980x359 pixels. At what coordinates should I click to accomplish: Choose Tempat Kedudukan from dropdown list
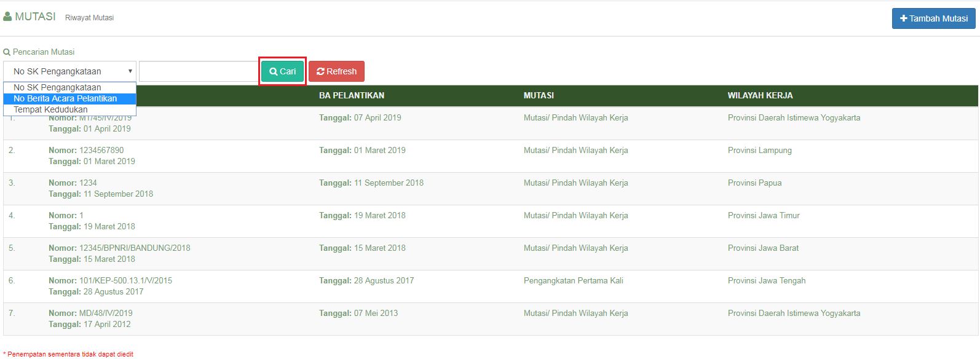click(x=50, y=109)
